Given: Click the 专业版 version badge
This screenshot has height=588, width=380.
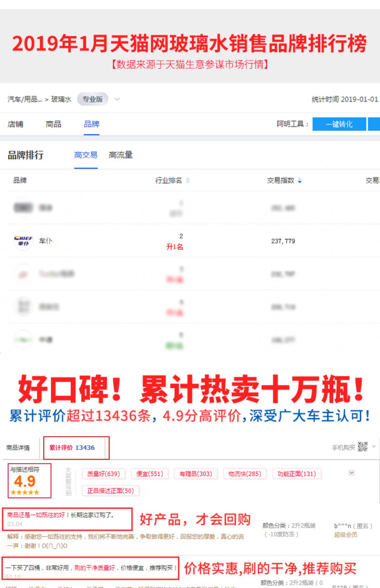Looking at the screenshot, I should coord(93,99).
